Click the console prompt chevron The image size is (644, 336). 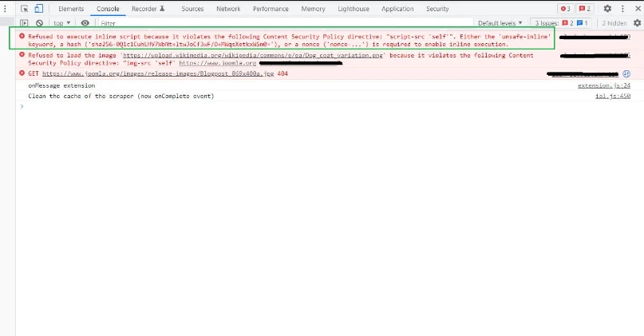tap(22, 106)
